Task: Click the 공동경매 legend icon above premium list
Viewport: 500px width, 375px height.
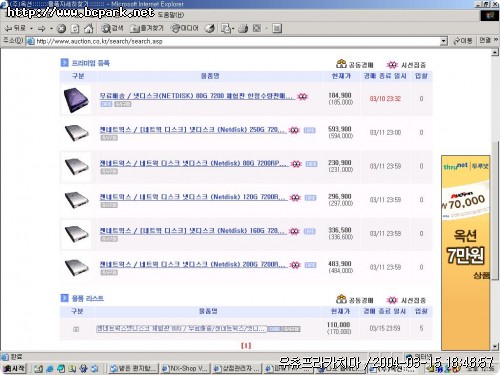Action: tap(341, 63)
